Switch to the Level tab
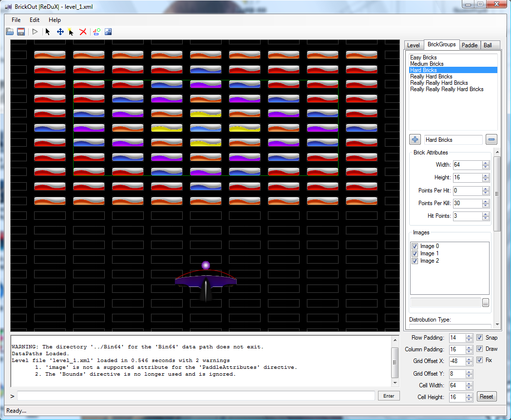This screenshot has height=420, width=511. (414, 45)
